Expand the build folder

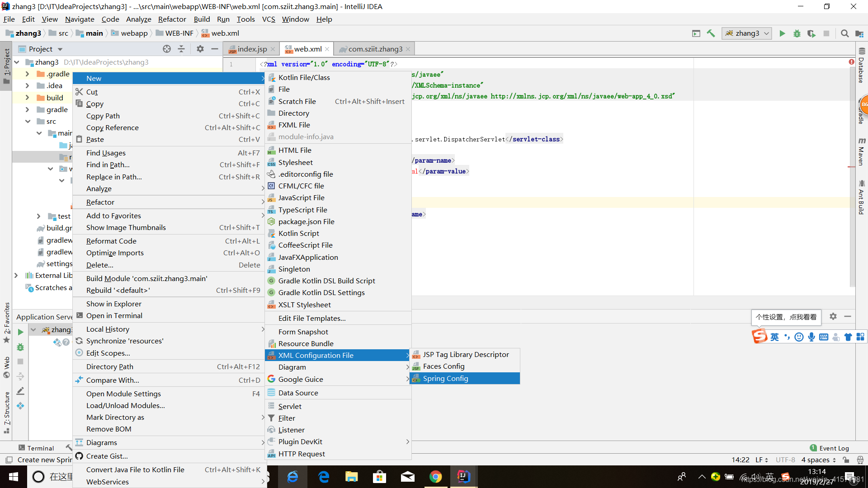pyautogui.click(x=27, y=98)
